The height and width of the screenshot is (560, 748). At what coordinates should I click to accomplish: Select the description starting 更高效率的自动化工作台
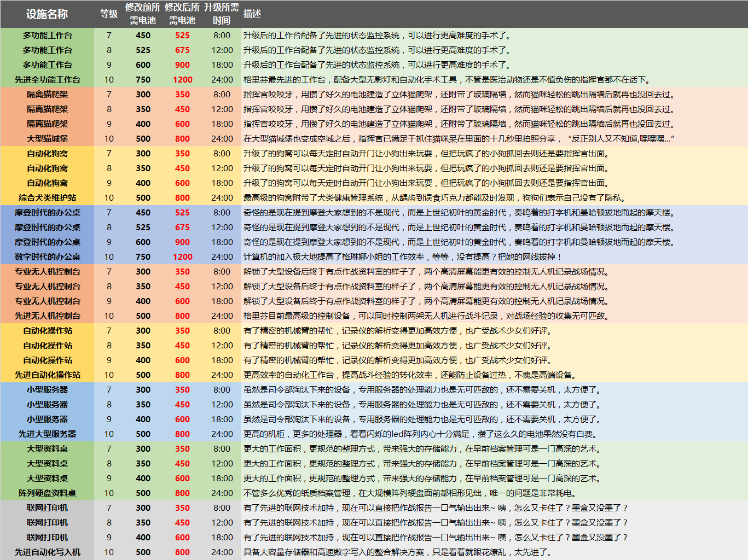(410, 375)
